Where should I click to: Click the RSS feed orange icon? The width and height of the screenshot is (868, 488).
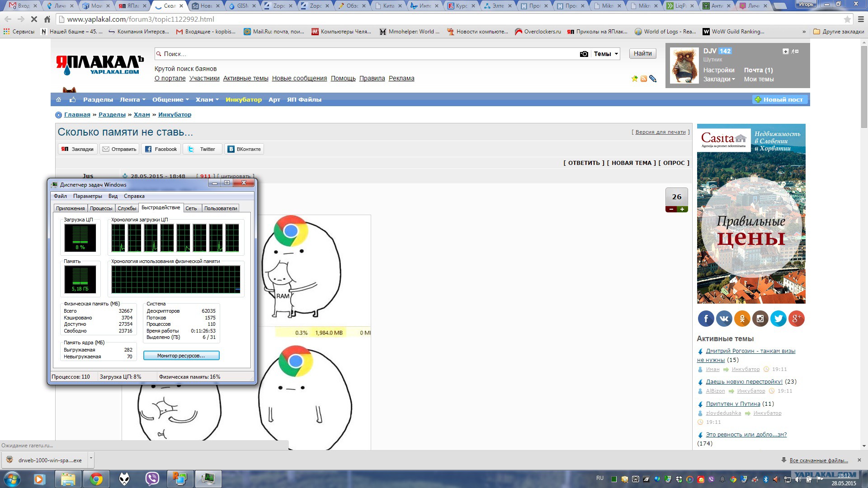(x=643, y=79)
